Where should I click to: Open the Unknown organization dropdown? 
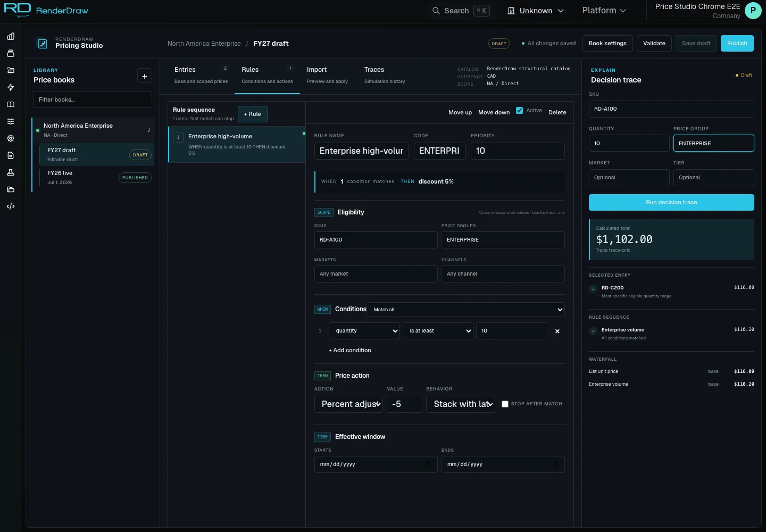[535, 11]
